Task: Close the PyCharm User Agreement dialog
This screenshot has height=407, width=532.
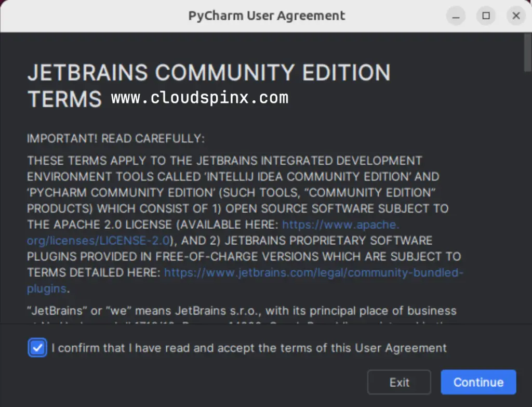Action: (516, 16)
